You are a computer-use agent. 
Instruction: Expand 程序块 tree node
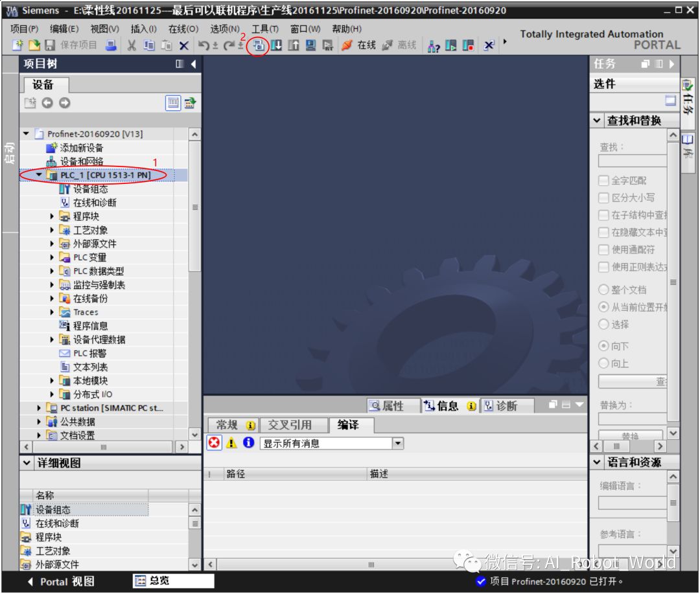coord(52,216)
